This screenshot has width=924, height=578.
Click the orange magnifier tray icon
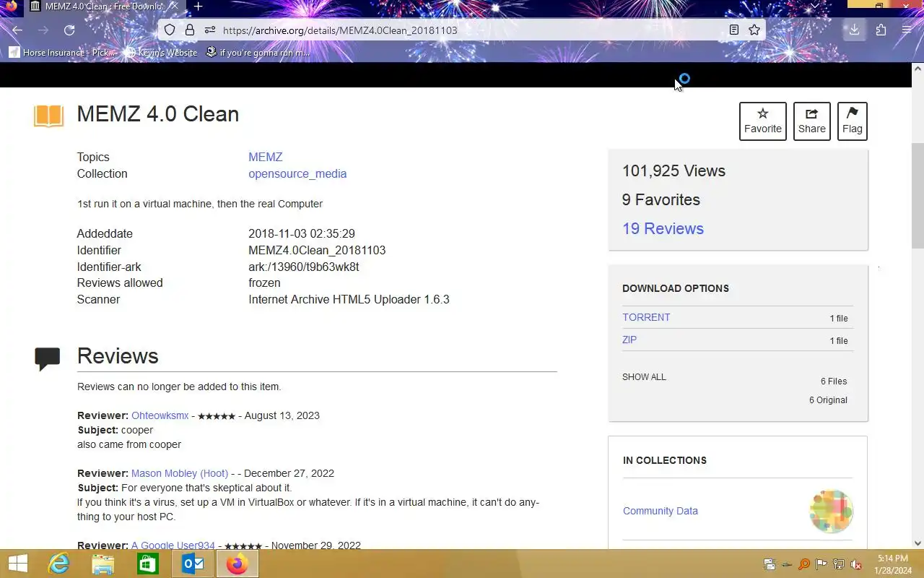(x=804, y=564)
